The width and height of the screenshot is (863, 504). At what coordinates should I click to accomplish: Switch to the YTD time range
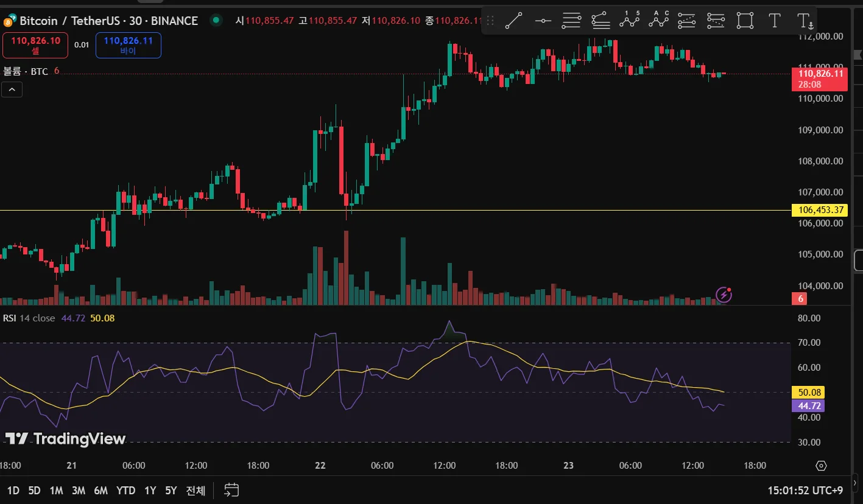tap(125, 490)
